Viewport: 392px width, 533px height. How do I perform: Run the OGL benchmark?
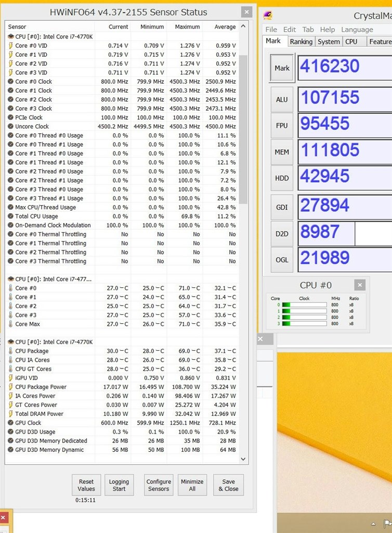coord(282,260)
